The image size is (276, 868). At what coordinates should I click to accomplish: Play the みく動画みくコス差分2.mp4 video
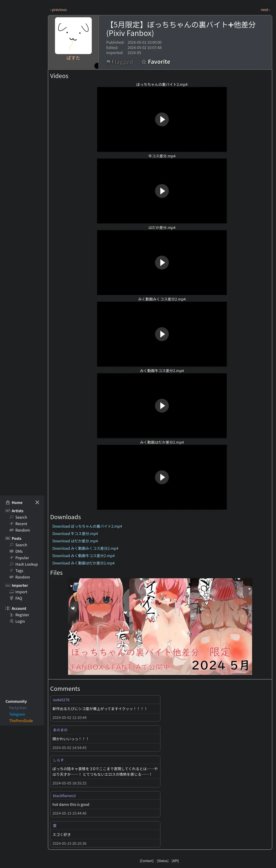(x=162, y=334)
